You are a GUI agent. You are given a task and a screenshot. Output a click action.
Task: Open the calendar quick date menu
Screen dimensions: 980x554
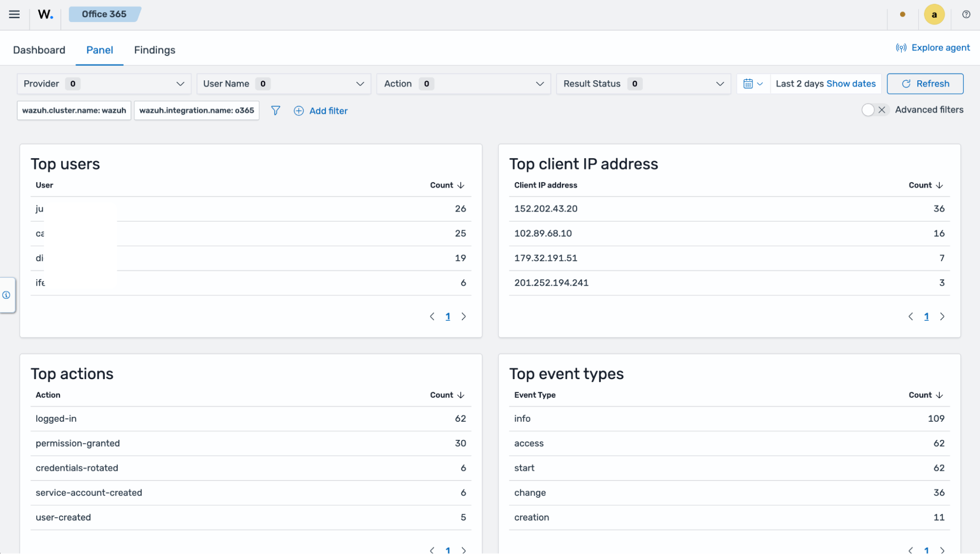pyautogui.click(x=753, y=84)
